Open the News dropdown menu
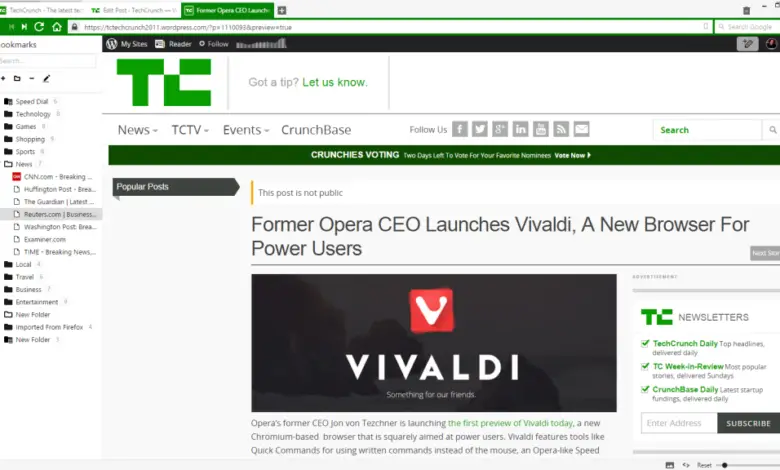Viewport: 780px width, 470px height. point(138,130)
